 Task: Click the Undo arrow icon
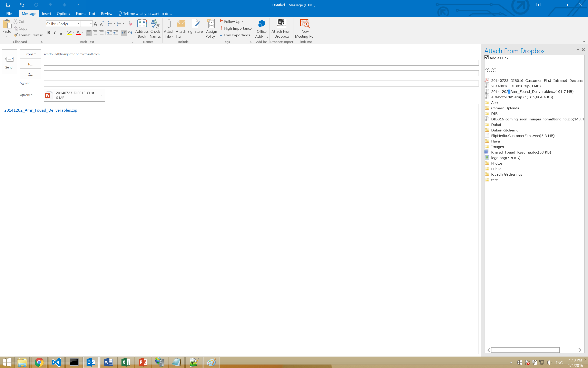(x=22, y=5)
